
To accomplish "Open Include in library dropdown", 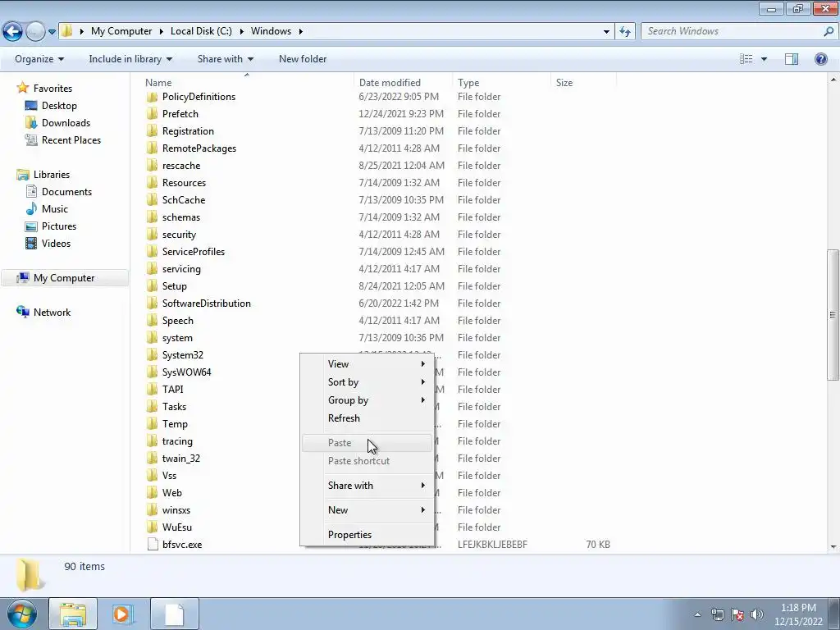I will (x=130, y=59).
